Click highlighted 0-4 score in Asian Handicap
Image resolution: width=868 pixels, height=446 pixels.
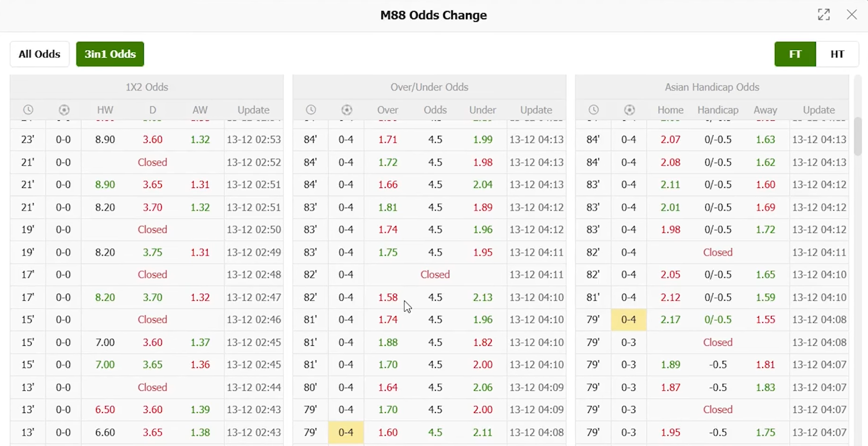pos(629,320)
